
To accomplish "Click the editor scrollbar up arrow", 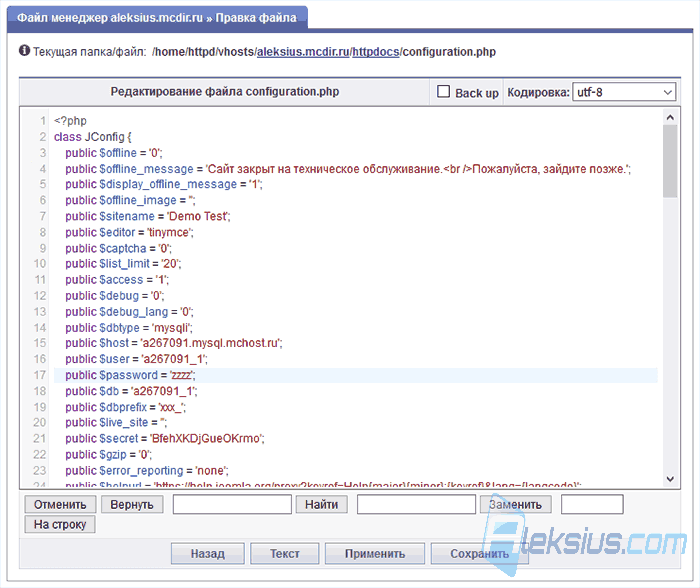I will pyautogui.click(x=670, y=117).
